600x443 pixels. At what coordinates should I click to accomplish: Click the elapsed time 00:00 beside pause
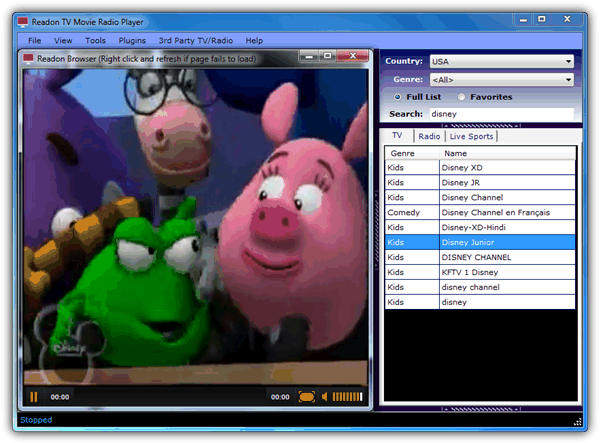coord(60,397)
